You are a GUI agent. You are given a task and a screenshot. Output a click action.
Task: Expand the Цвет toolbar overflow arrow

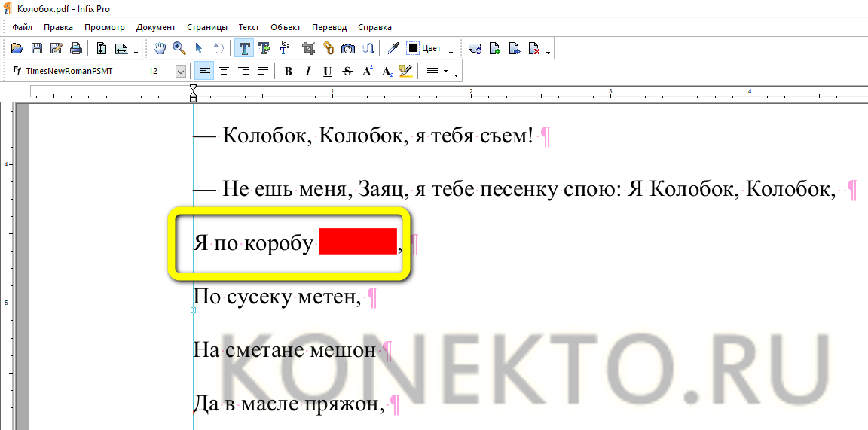tap(451, 53)
